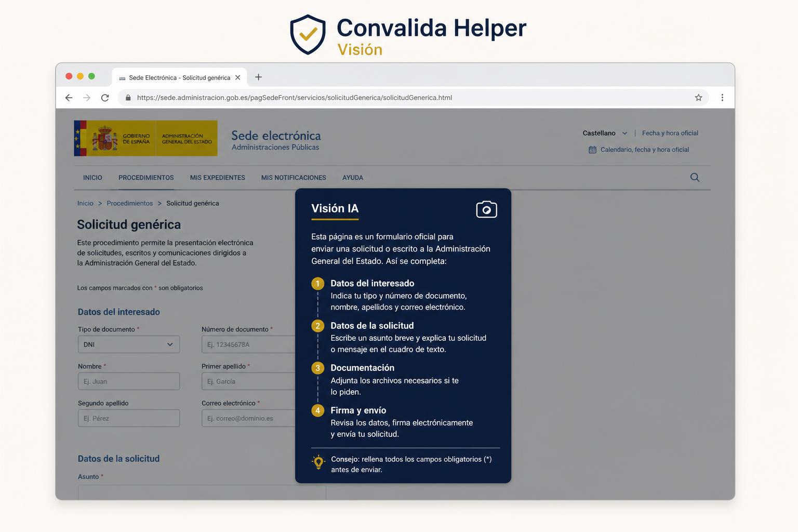Click the Datos del interesado section heading
Viewport: 798px width, 532px height.
(119, 312)
